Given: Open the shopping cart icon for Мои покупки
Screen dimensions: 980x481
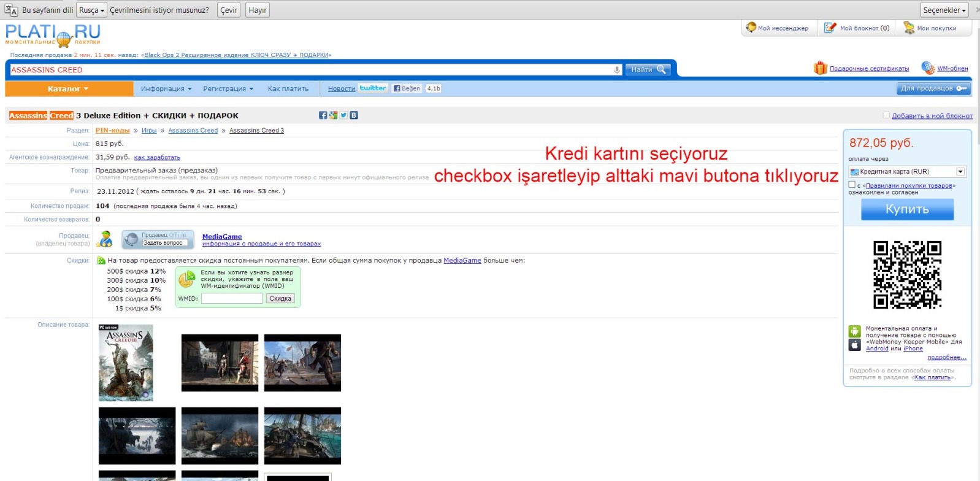Looking at the screenshot, I should [909, 28].
